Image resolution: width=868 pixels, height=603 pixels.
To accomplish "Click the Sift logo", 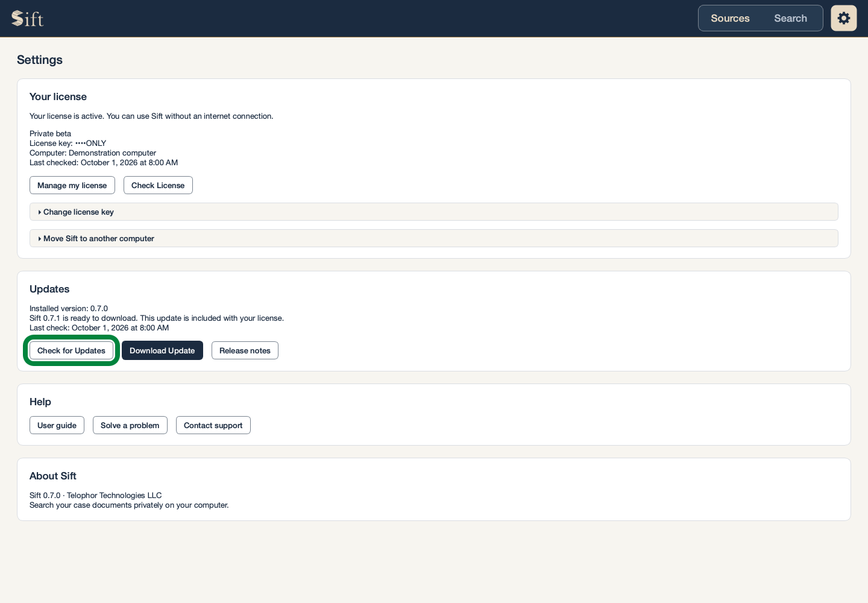I will [28, 19].
